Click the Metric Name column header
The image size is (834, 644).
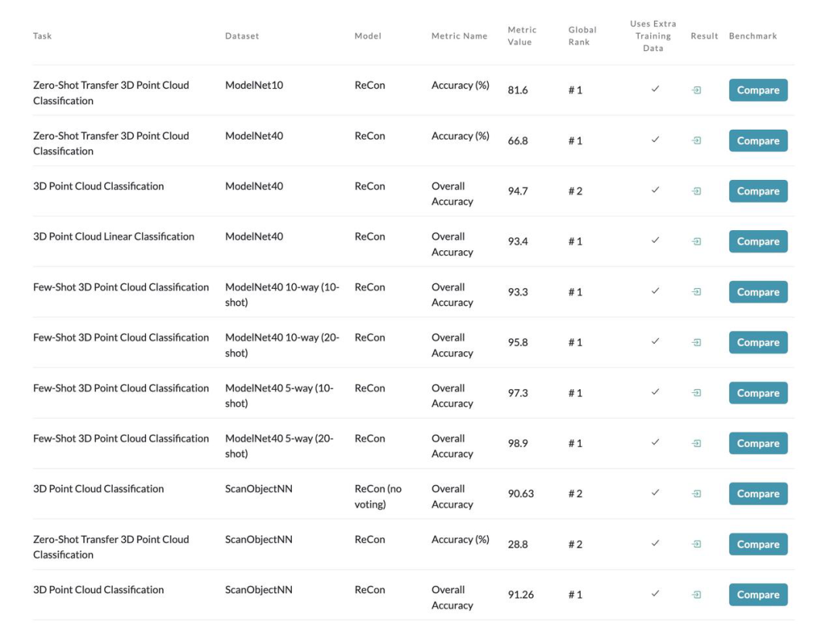point(459,36)
